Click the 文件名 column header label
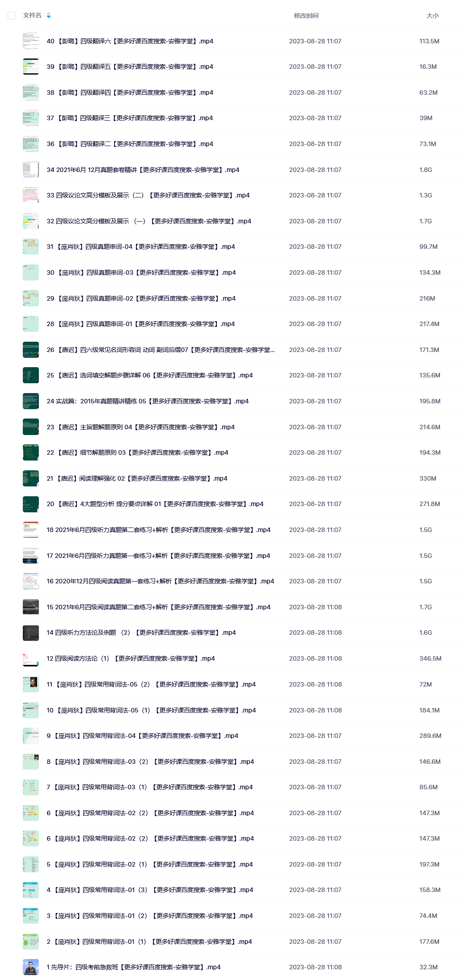The image size is (465, 980). point(32,16)
